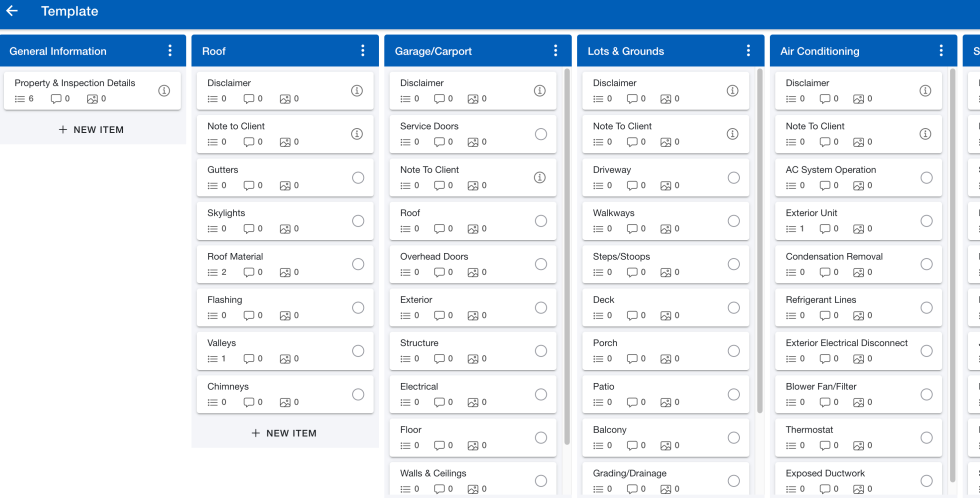This screenshot has width=980, height=498.
Task: Click info icon on Roof Disclaimer card
Action: (x=357, y=91)
